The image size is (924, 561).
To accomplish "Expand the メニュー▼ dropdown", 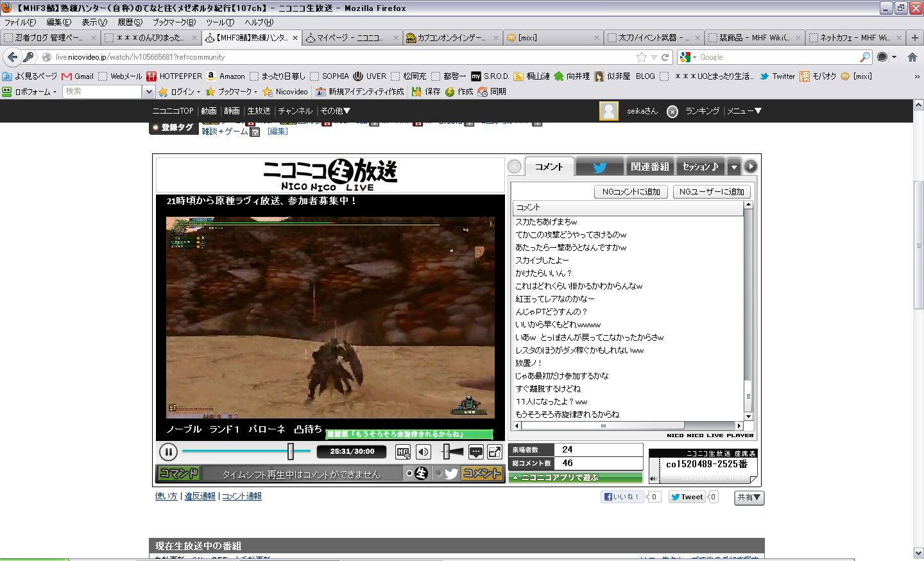I will tap(744, 111).
